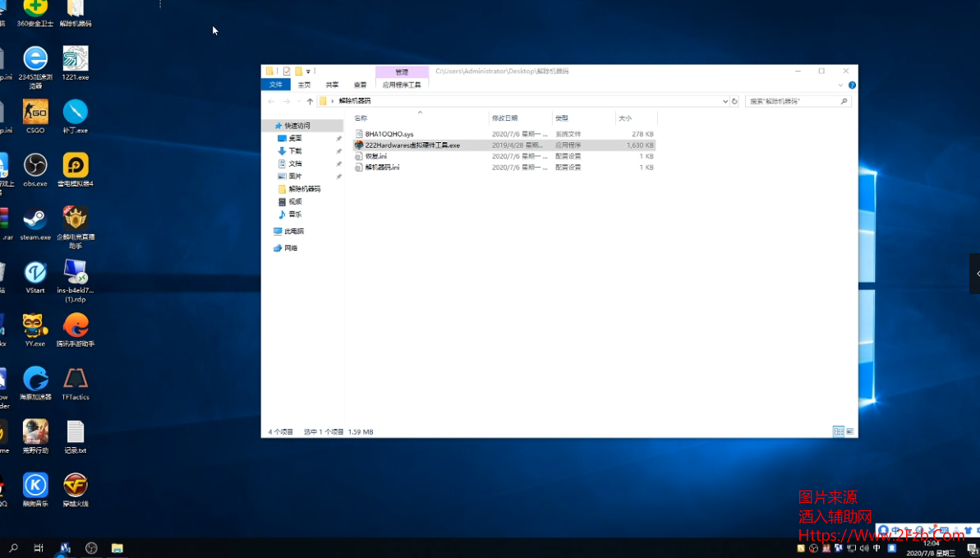Image resolution: width=980 pixels, height=558 pixels.
Task: Click the Explorer help question mark icon
Action: click(852, 85)
